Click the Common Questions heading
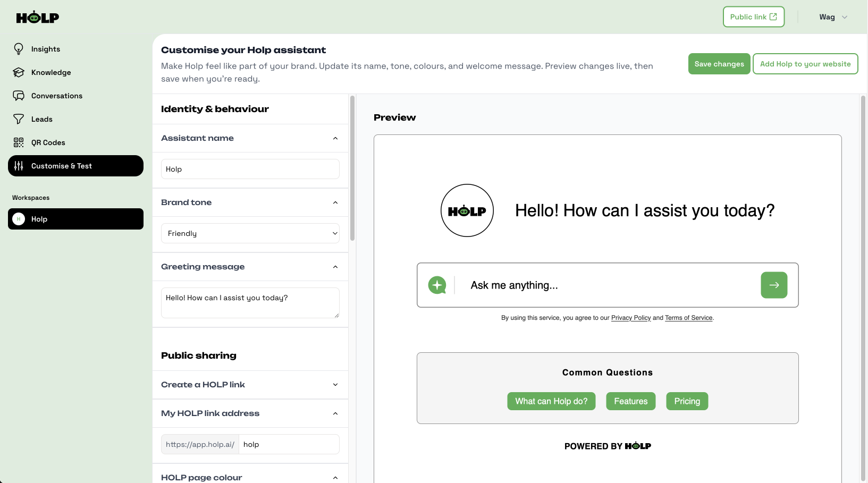Screen dimensions: 868x483 click(608, 372)
